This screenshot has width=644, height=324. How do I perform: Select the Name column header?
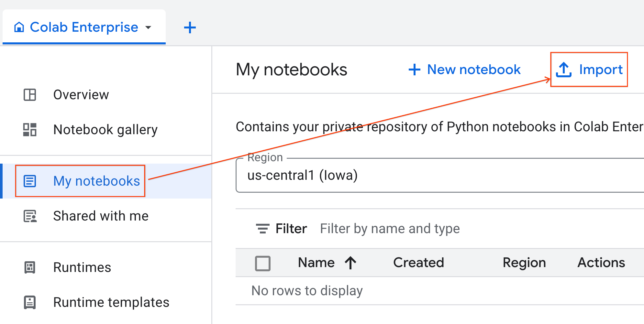click(316, 263)
